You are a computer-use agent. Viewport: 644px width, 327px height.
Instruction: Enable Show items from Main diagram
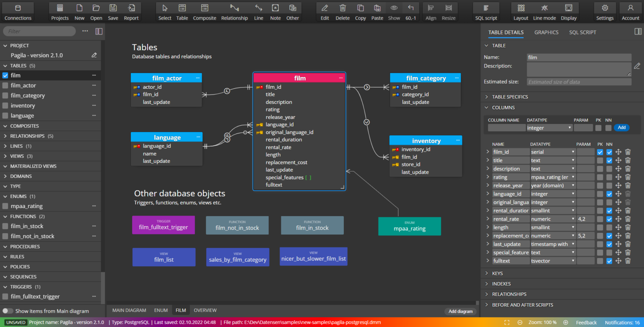coord(8,311)
